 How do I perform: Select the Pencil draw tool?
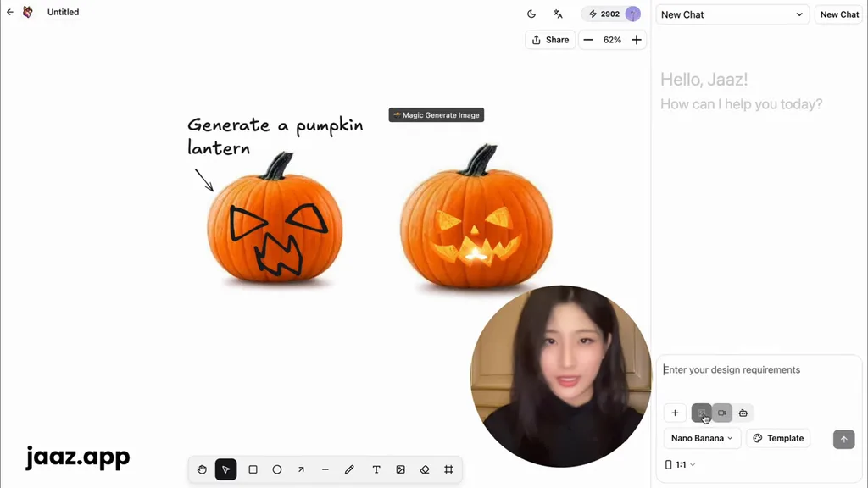click(349, 469)
